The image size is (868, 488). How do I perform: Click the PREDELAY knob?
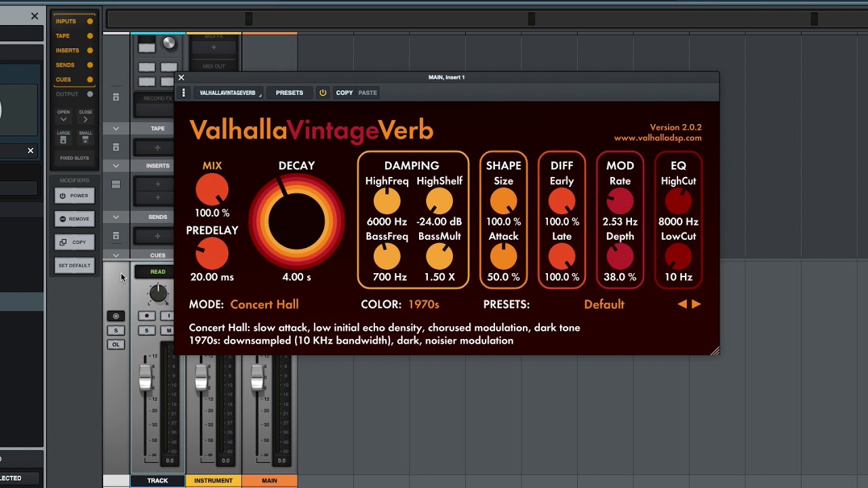coord(212,254)
